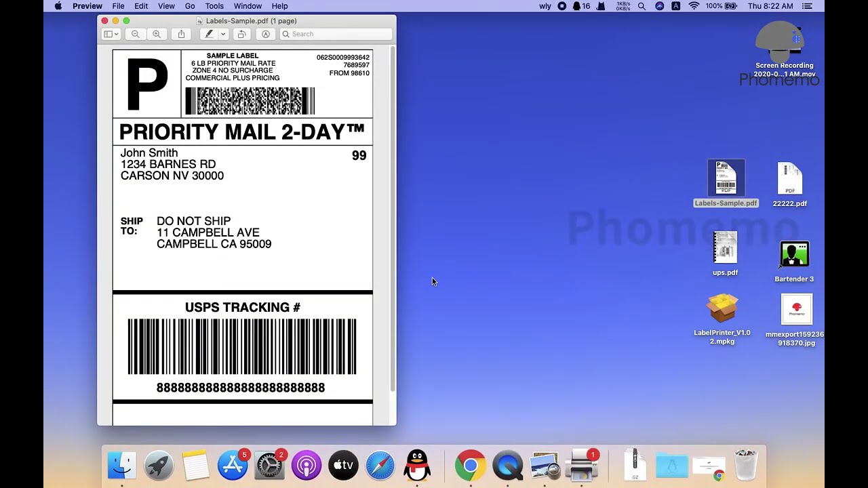Screen dimensions: 868x488
Task: Open QQ penguin app from the Dock
Action: tap(417, 466)
